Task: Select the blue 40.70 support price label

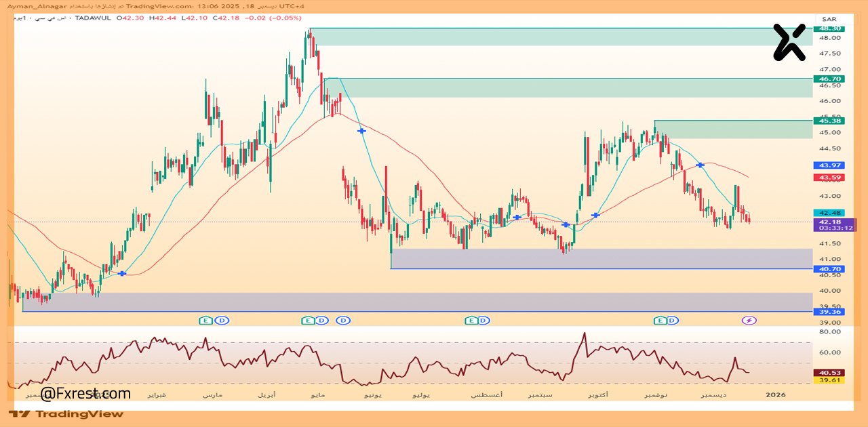Action: (x=830, y=269)
